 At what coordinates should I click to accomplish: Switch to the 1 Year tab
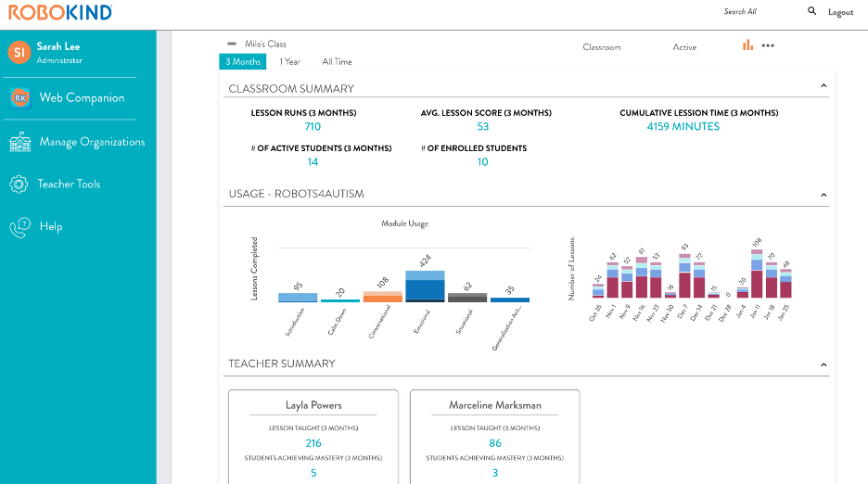[x=290, y=62]
